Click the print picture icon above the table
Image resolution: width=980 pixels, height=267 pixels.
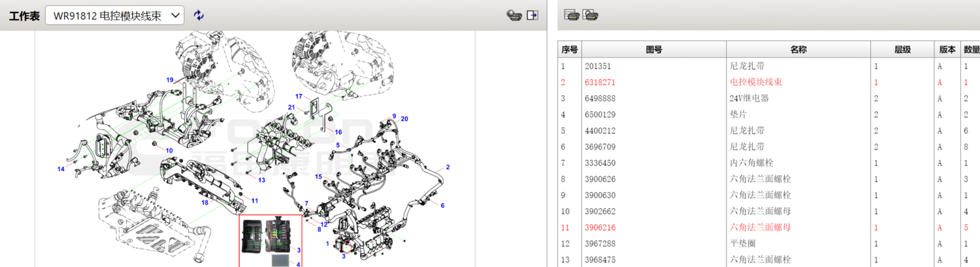click(x=591, y=14)
